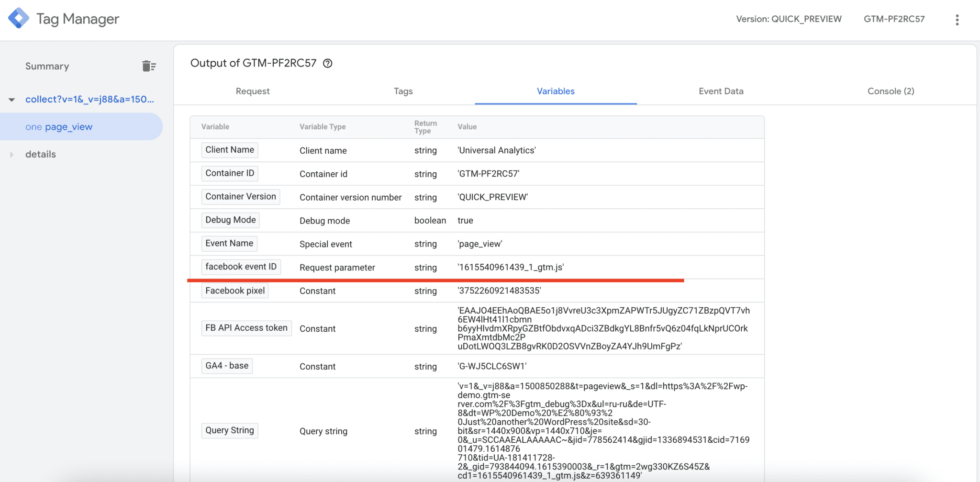Collapse the collect?v=1 request group
Image resolution: width=980 pixels, height=482 pixels.
point(11,99)
